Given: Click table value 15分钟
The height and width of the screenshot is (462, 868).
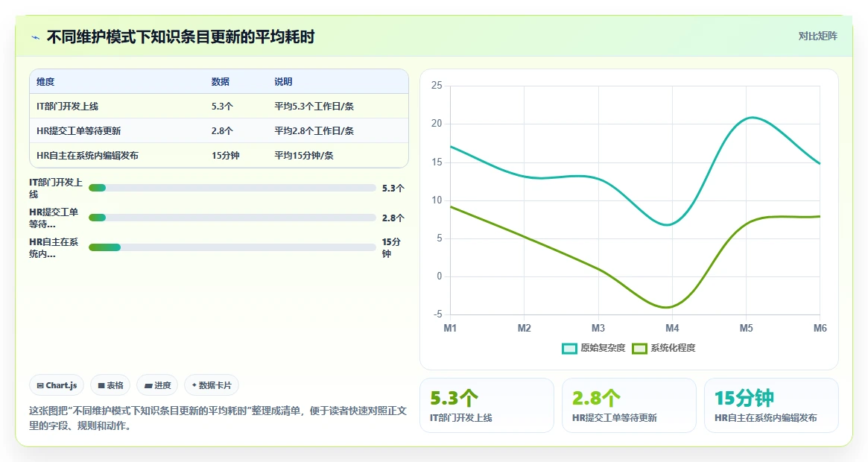Looking at the screenshot, I should 225,155.
